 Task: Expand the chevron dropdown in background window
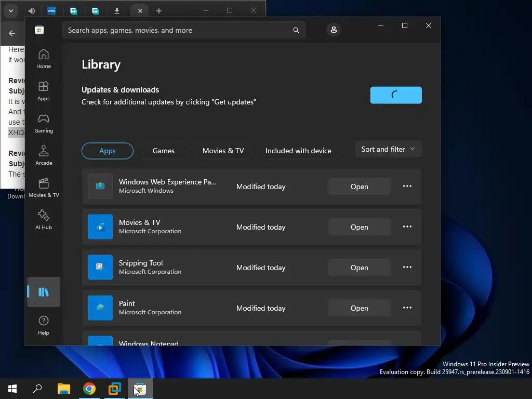[11, 11]
